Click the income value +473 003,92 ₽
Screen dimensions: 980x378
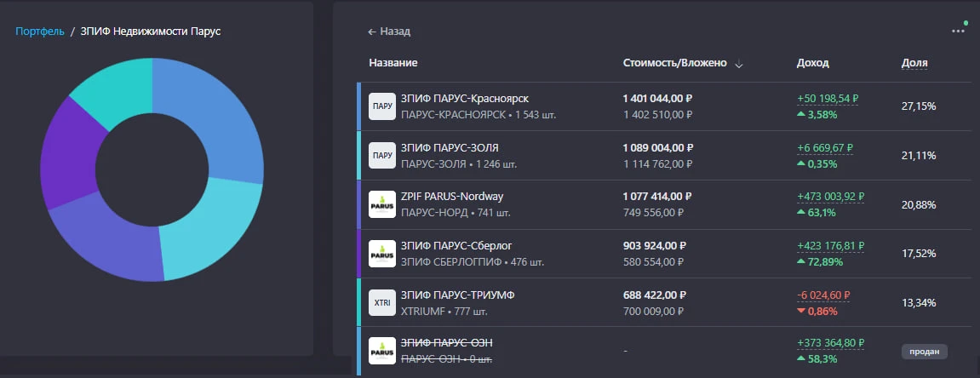(831, 196)
